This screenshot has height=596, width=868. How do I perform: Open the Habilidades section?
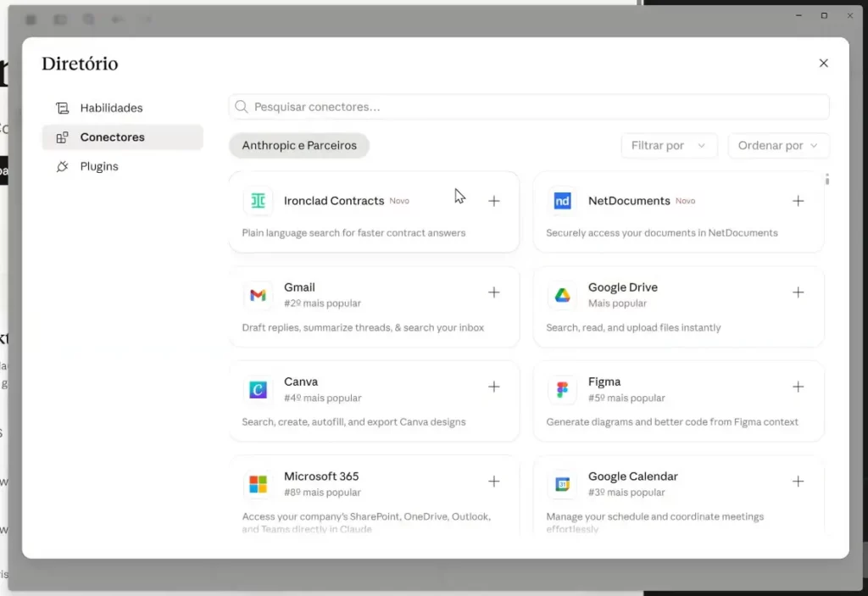(x=122, y=108)
